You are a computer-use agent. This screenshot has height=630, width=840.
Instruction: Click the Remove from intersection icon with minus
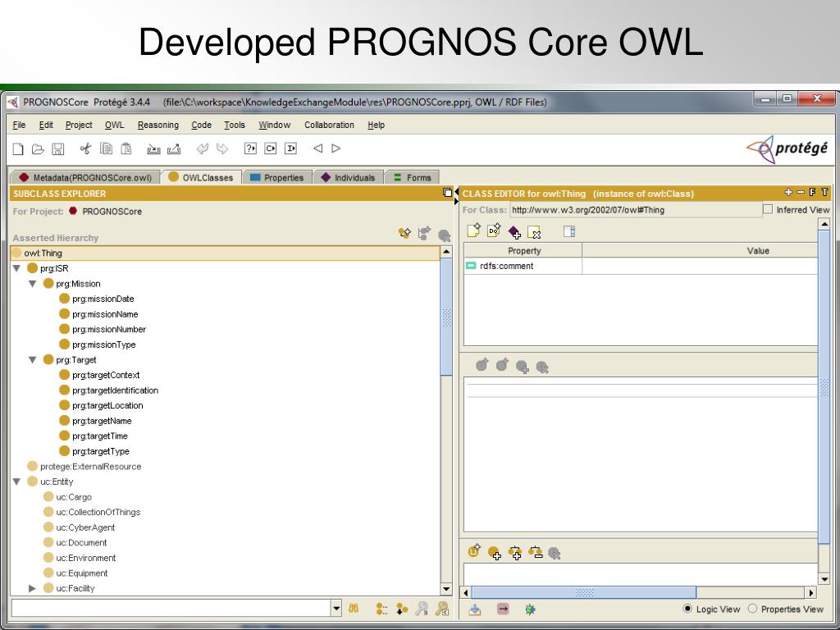click(535, 552)
